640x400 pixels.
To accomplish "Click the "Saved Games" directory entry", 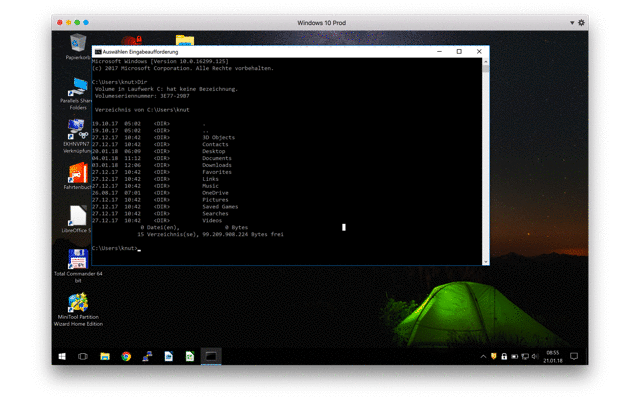I will coord(220,207).
